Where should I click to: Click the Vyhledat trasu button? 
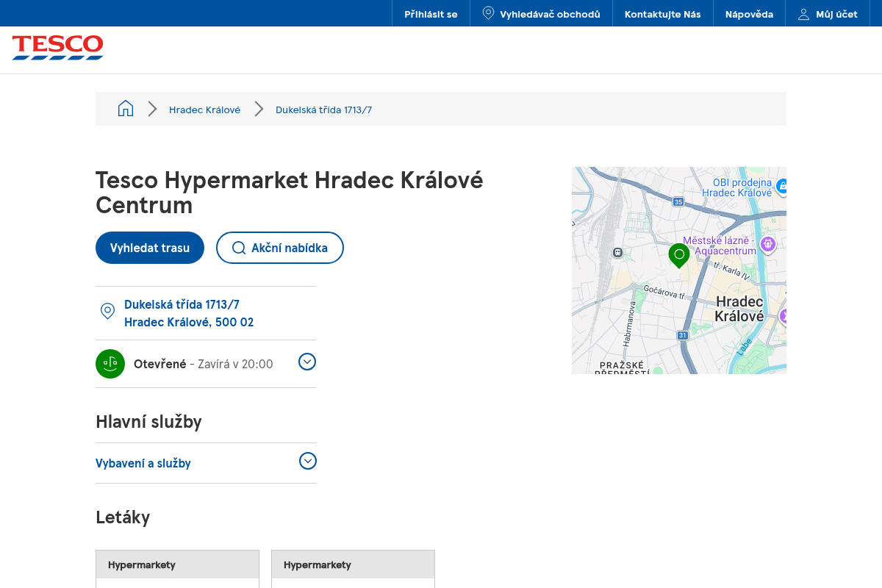coord(150,248)
